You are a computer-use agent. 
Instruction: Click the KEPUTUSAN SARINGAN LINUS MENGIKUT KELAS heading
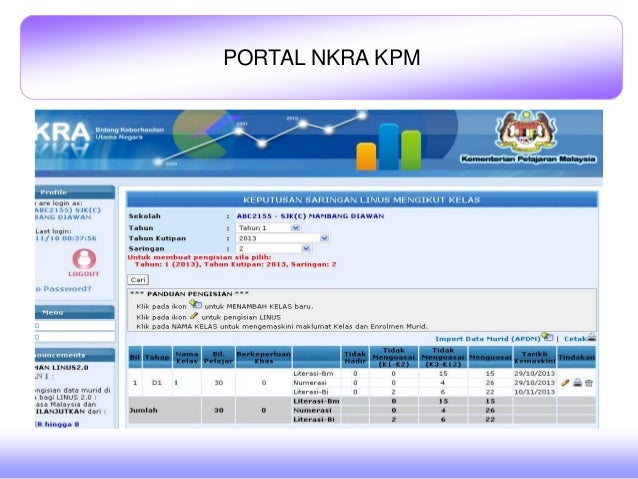pos(361,200)
